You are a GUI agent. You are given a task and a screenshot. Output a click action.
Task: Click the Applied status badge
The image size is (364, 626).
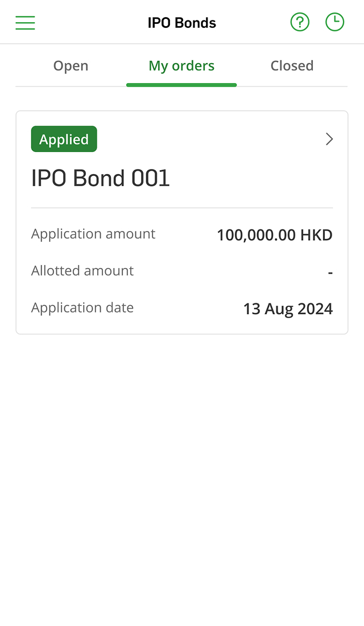[64, 139]
